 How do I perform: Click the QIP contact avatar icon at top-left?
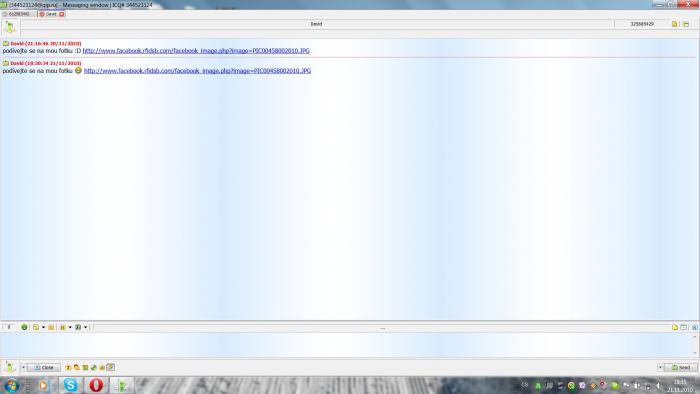10,27
